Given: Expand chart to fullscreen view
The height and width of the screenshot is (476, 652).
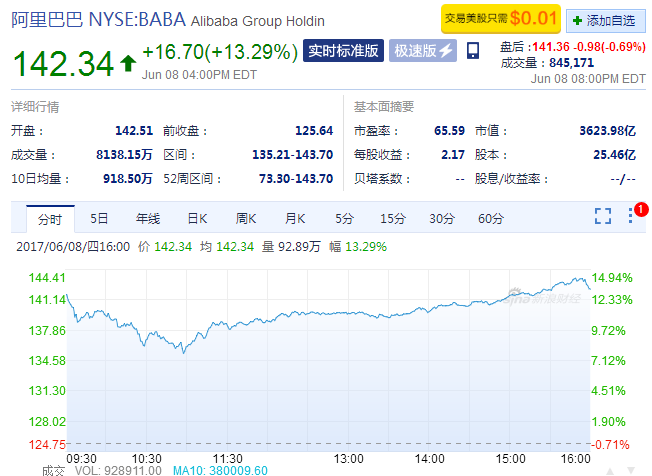Looking at the screenshot, I should click(x=603, y=216).
